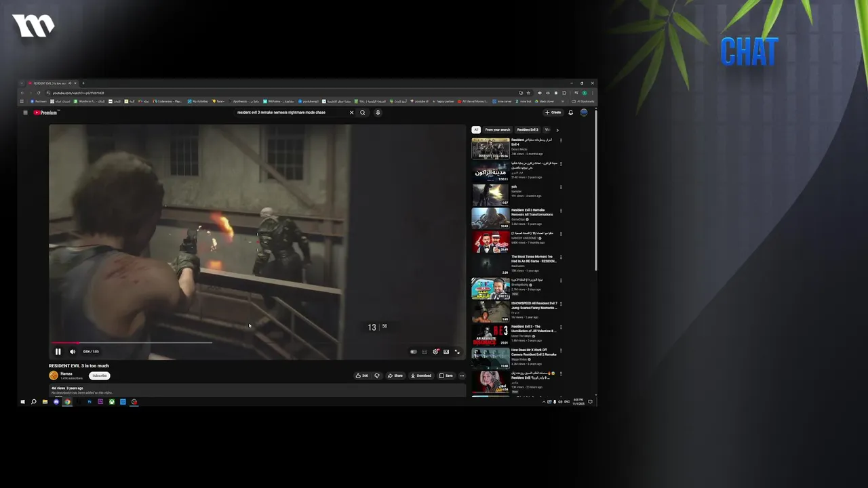
Task: Go to YouTube Premium home logo
Action: pyautogui.click(x=45, y=113)
